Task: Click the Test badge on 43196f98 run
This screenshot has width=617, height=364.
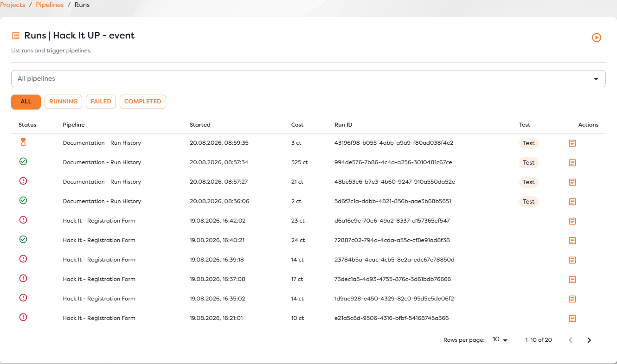Action: point(529,143)
